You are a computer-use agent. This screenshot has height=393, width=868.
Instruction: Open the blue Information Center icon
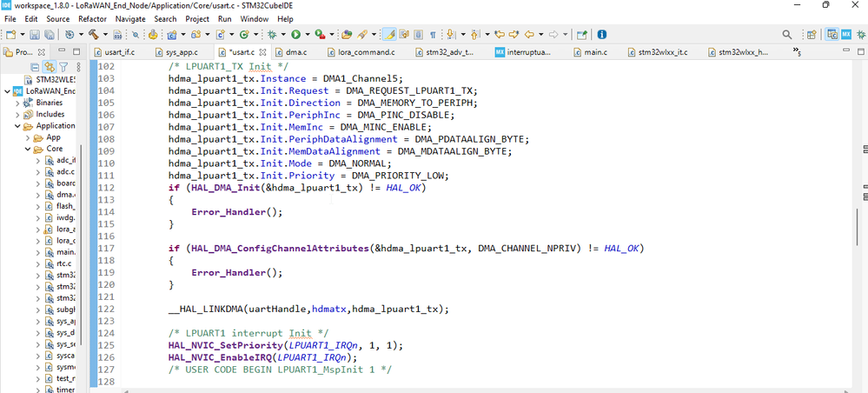pyautogui.click(x=602, y=35)
